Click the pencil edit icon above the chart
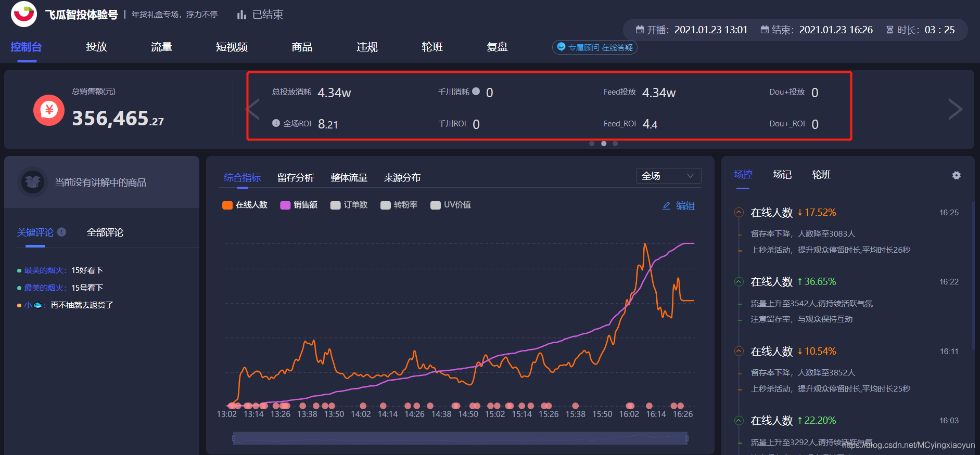The image size is (980, 455). point(666,206)
